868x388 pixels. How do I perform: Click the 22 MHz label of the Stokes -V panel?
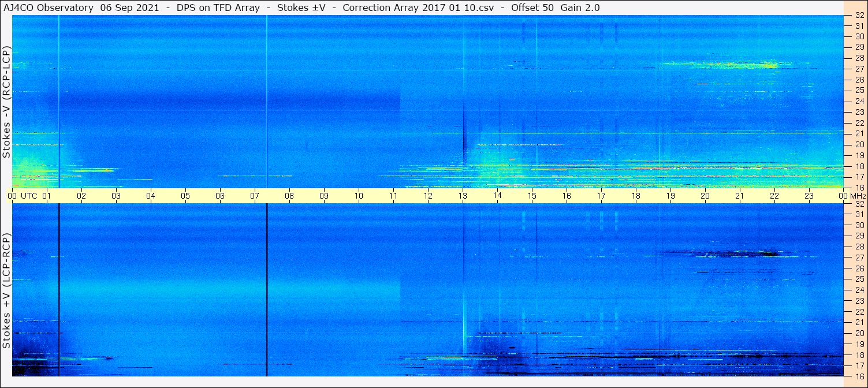(859, 123)
